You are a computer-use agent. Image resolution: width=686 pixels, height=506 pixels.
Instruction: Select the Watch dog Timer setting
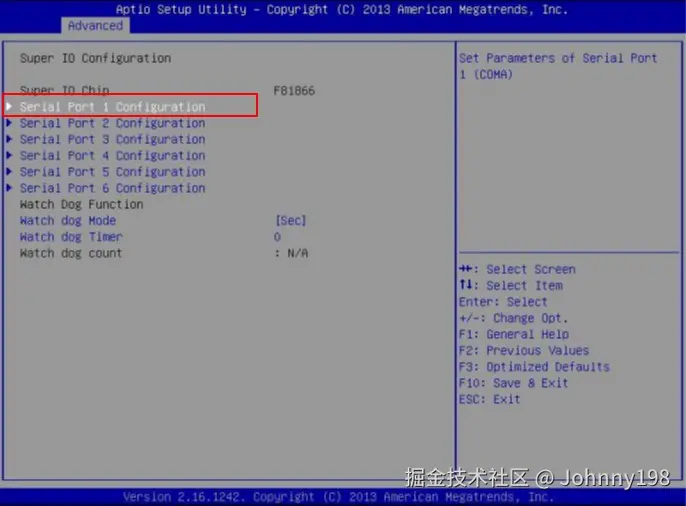click(x=71, y=237)
